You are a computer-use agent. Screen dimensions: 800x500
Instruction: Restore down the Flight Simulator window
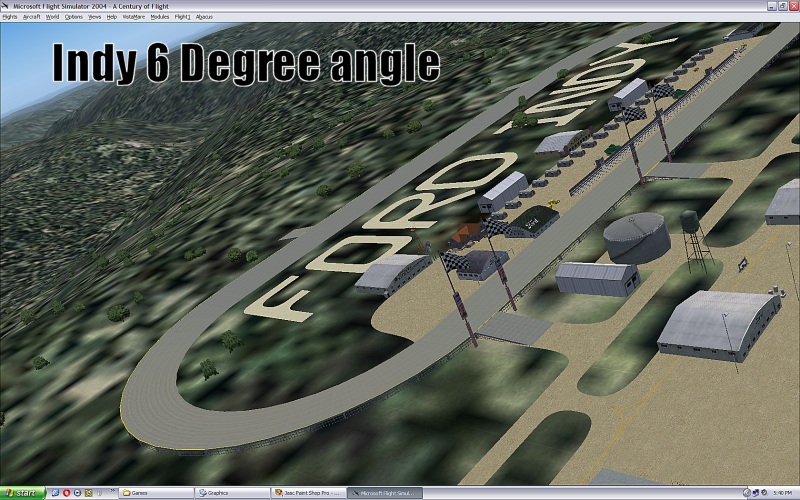pyautogui.click(x=783, y=6)
